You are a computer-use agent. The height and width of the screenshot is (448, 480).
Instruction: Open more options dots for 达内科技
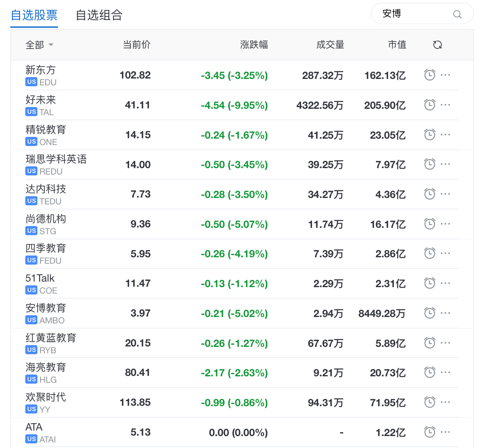pos(445,194)
